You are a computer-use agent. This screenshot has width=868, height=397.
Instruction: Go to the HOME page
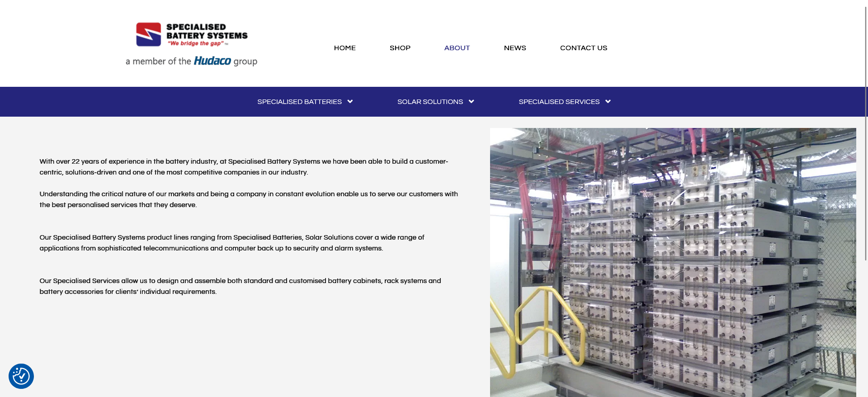[x=344, y=48]
